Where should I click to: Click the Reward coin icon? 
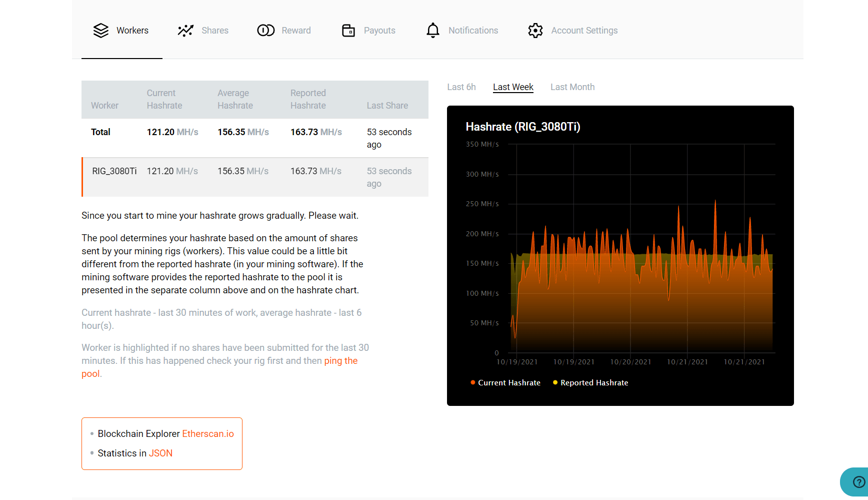click(x=265, y=31)
